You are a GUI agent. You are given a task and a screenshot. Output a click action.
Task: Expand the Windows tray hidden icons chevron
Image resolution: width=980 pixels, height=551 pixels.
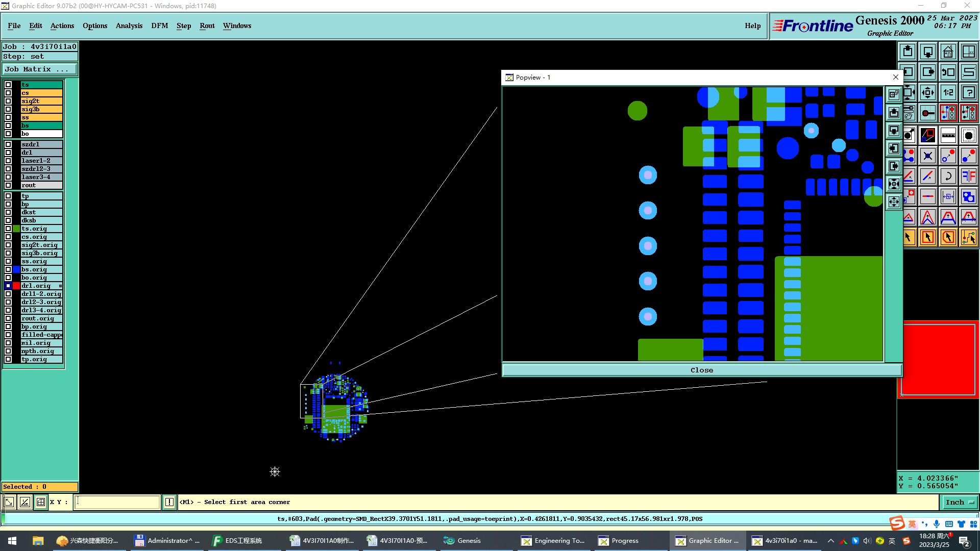tap(830, 541)
